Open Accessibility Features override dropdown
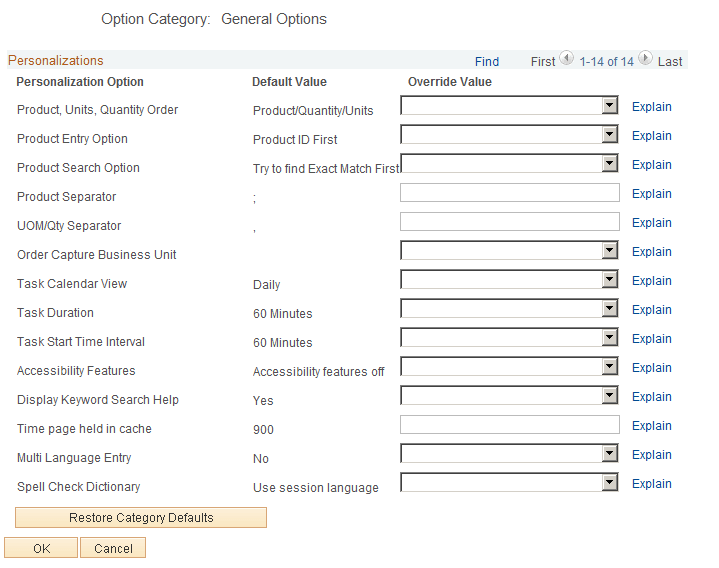Viewport: 719px width, 568px height. (509, 366)
